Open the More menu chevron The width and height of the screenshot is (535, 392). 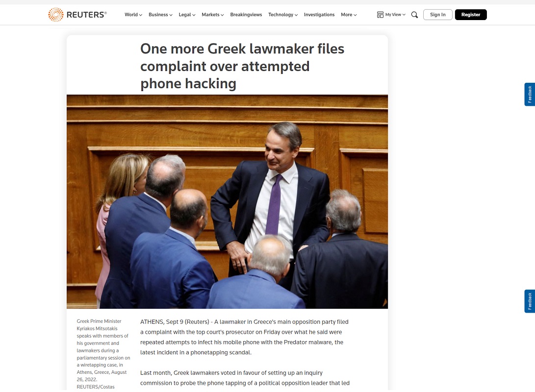tap(355, 15)
